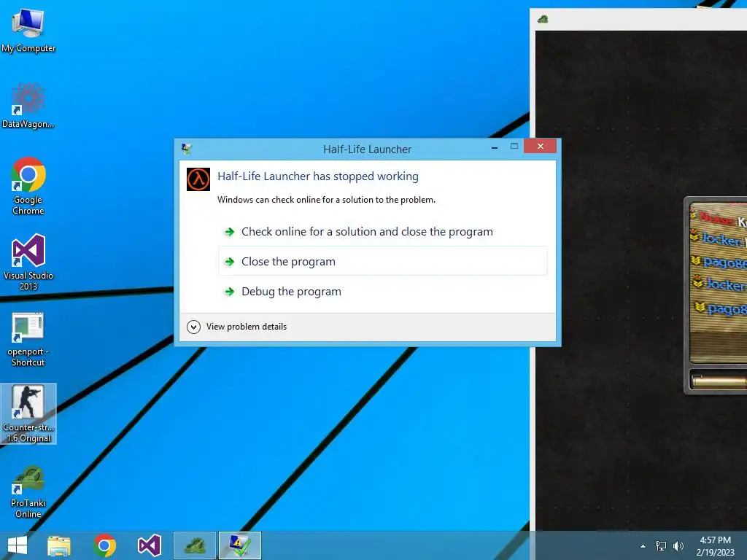
Task: Launch Chrome from the taskbar
Action: [104, 545]
